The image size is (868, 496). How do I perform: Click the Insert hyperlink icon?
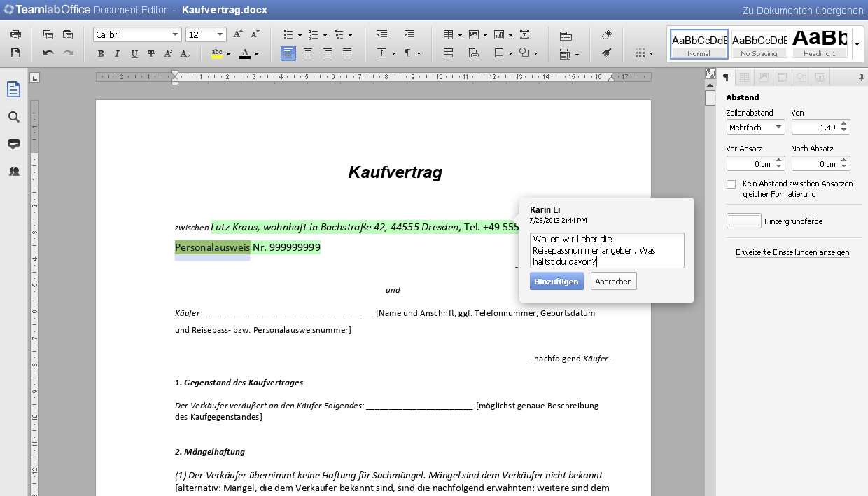474,53
